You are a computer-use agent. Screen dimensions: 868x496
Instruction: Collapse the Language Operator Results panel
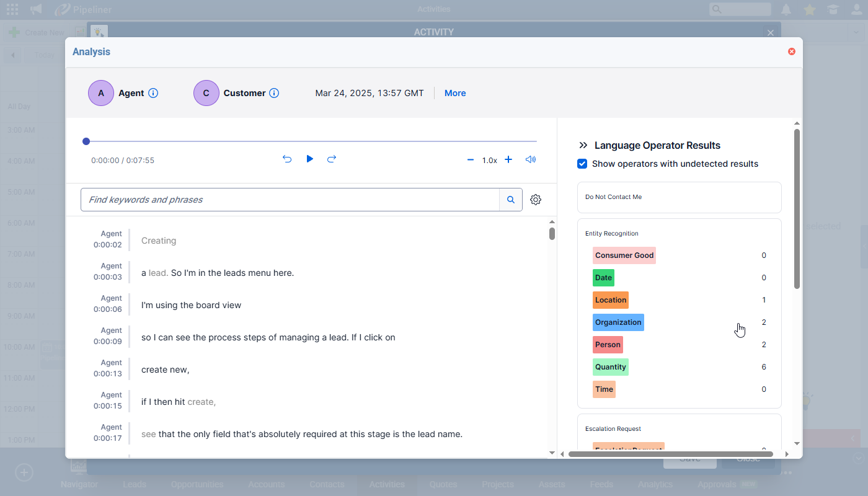click(x=583, y=146)
